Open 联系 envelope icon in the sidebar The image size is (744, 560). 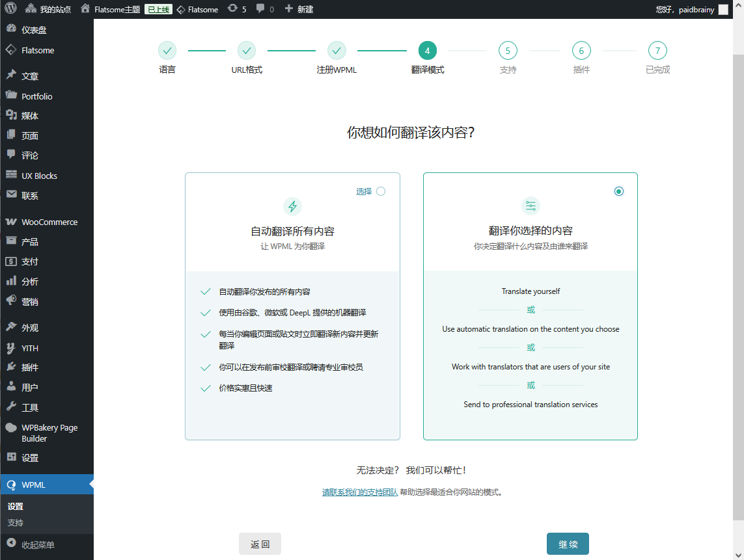click(x=11, y=194)
